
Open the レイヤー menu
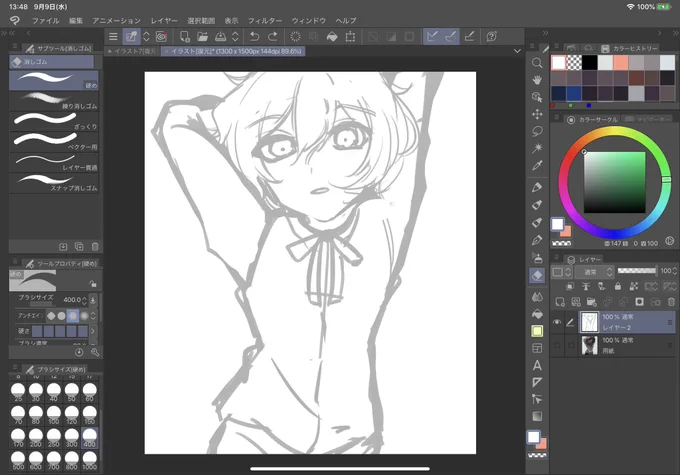click(x=164, y=20)
